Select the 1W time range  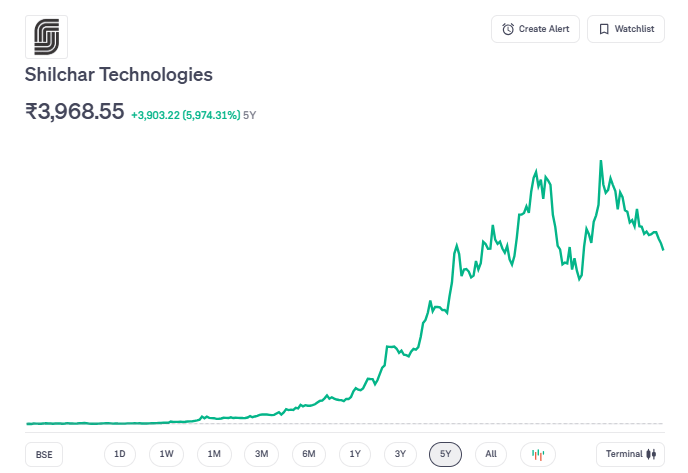coord(166,454)
